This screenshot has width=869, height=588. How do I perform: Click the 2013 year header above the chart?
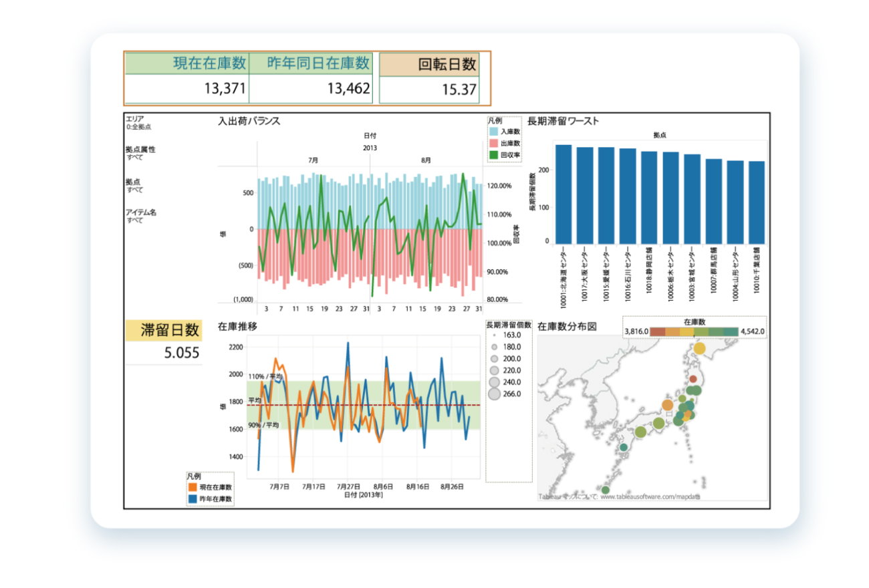(x=370, y=148)
